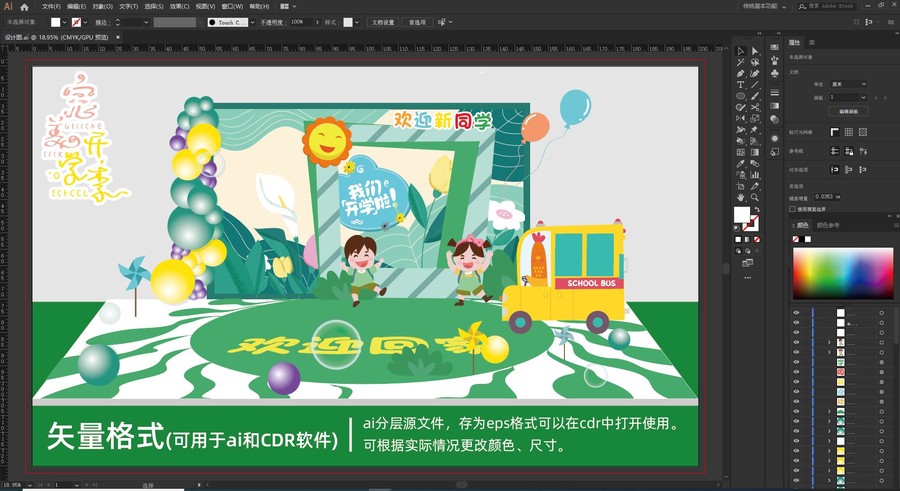Select the Column Graph tool
The width and height of the screenshot is (900, 491).
[x=755, y=175]
